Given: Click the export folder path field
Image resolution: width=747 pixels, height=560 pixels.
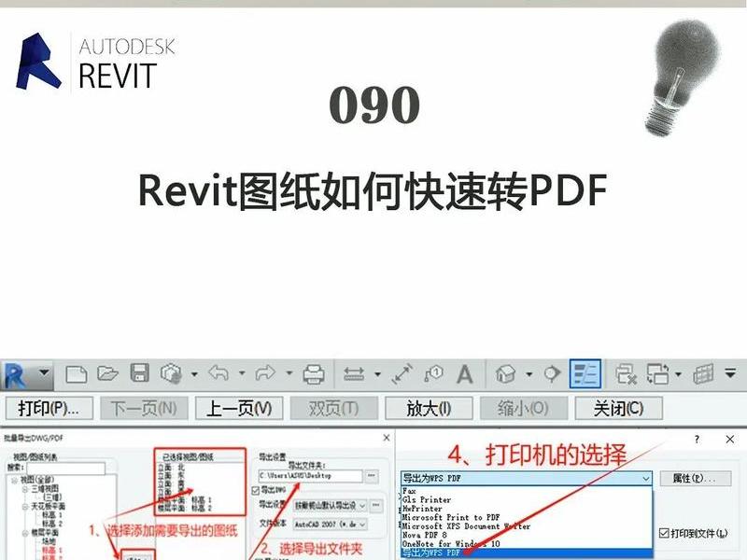Looking at the screenshot, I should (x=311, y=475).
